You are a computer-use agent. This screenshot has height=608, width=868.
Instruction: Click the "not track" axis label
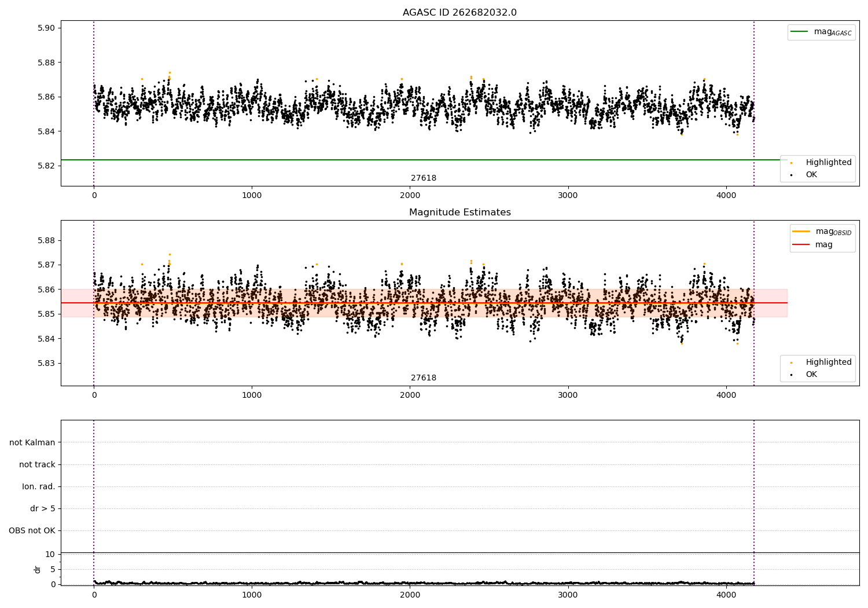click(37, 464)
